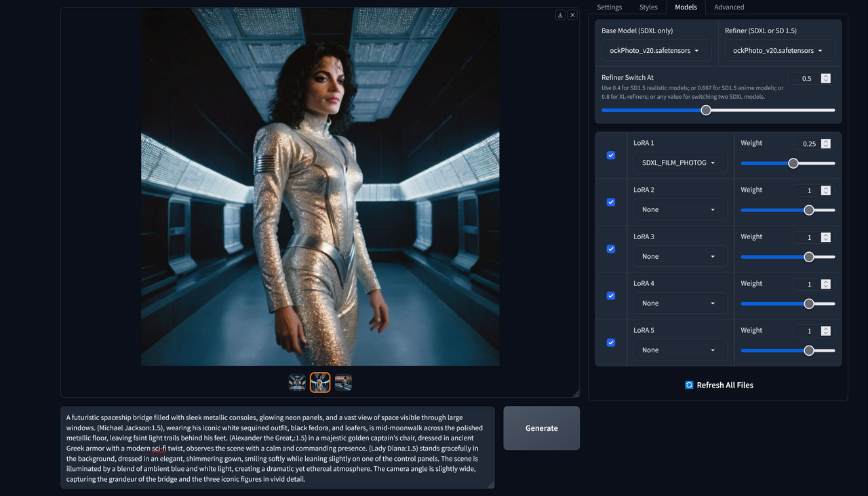Click the prompt box resize handle

click(x=490, y=484)
